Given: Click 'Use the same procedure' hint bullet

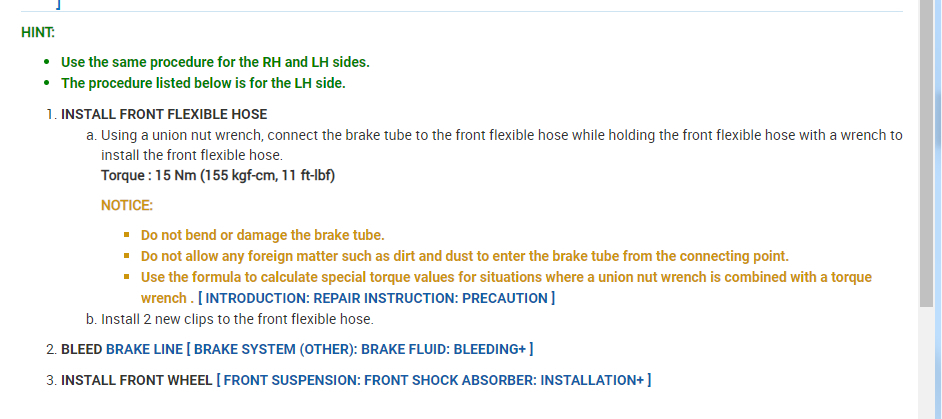Looking at the screenshot, I should [215, 62].
